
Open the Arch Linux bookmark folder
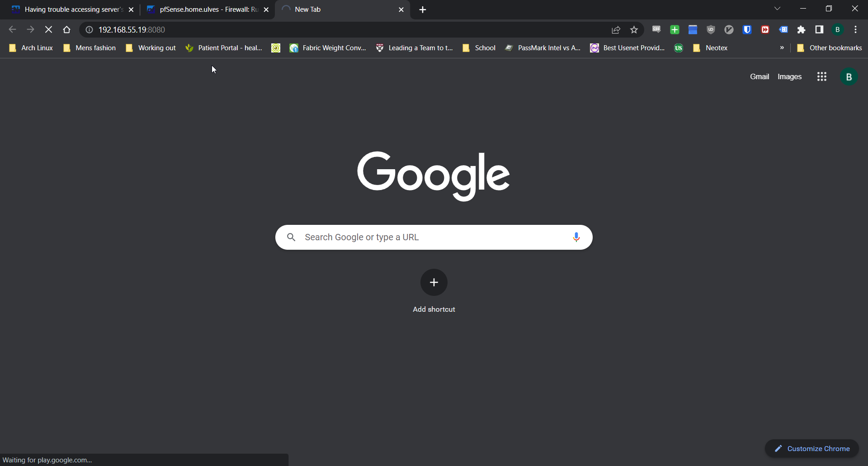point(31,48)
